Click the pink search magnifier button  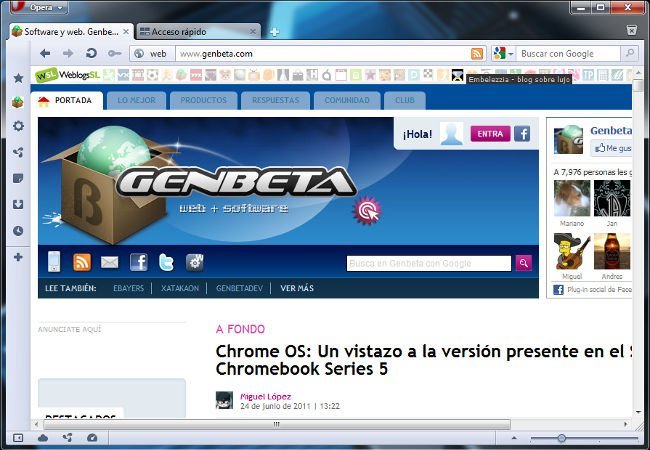point(524,263)
